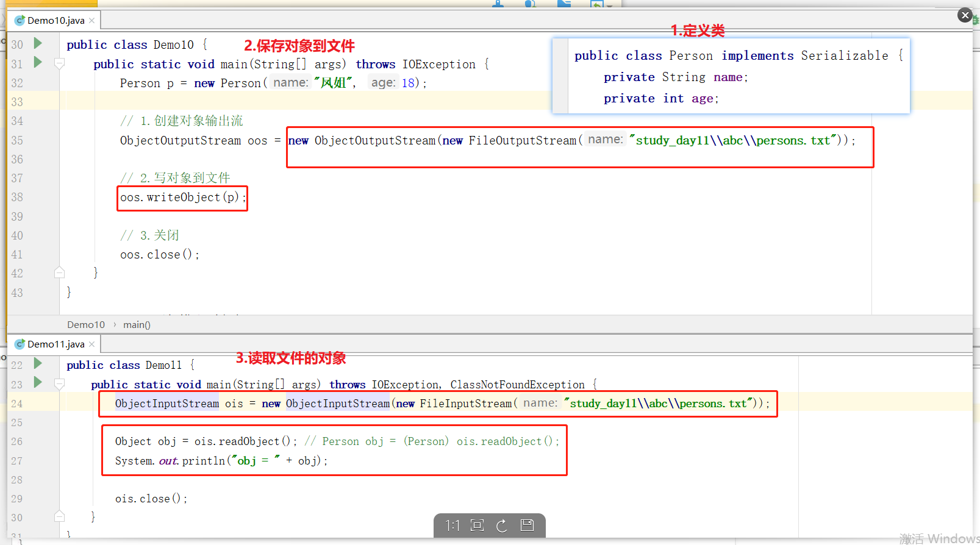Image resolution: width=980 pixels, height=545 pixels.
Task: Click "public class Demo11" declaration
Action: (131, 365)
